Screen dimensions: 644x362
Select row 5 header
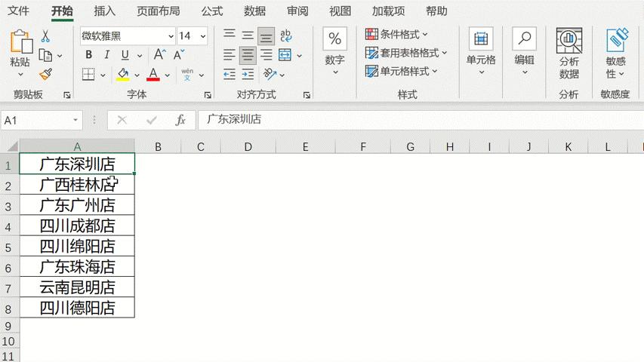9,247
